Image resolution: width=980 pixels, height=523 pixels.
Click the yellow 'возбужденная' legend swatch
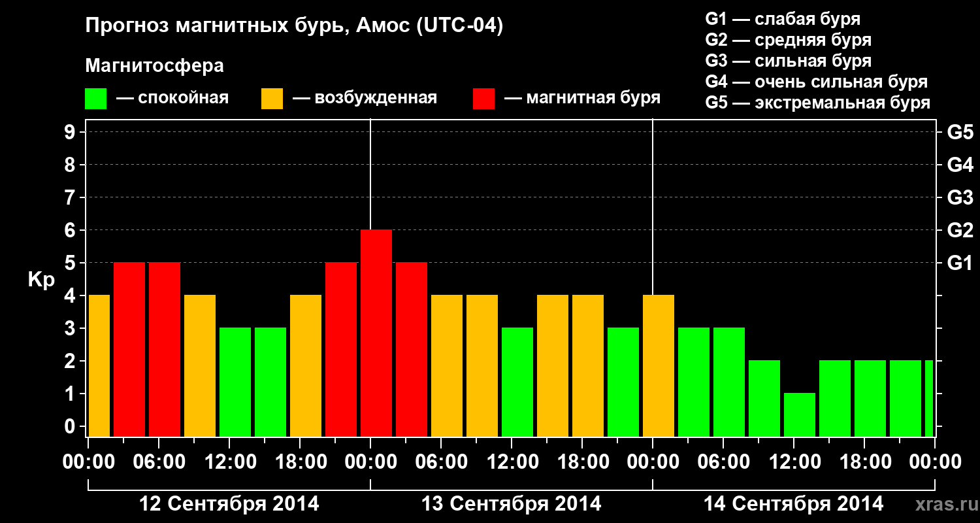coord(272,99)
